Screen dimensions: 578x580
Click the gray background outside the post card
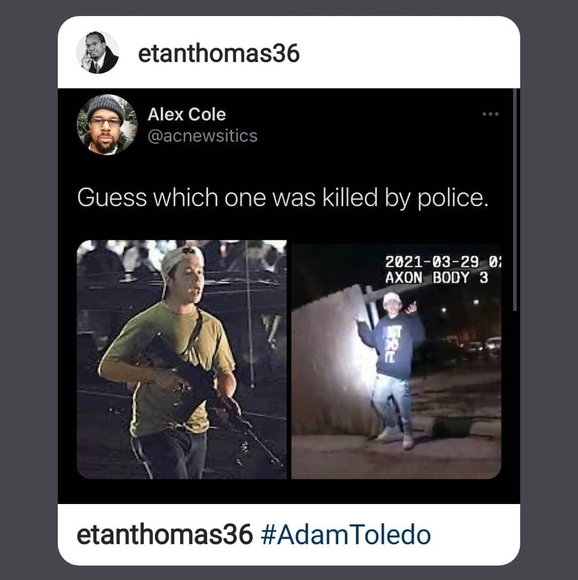coord(28,290)
